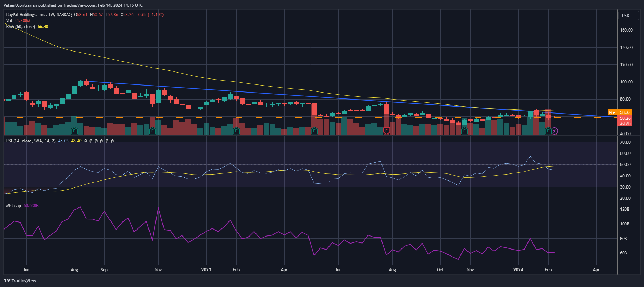Click the purple lightning bolt event icon
This screenshot has width=644, height=287.
555,131
